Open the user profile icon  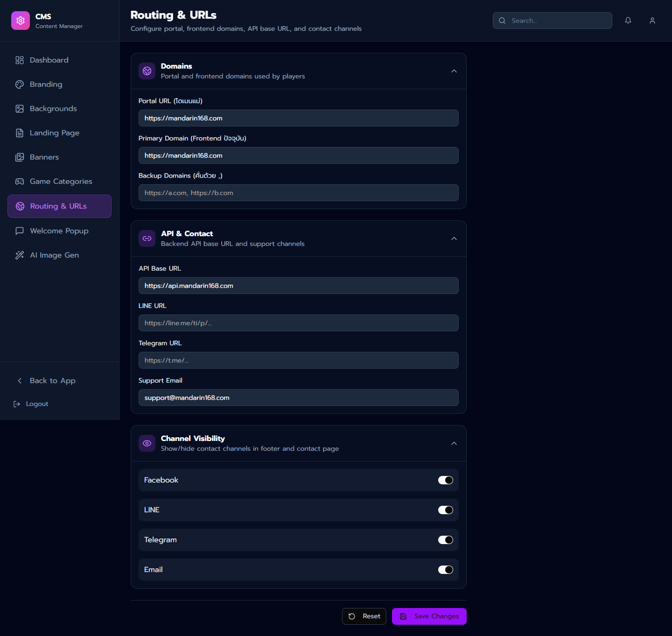pyautogui.click(x=652, y=21)
